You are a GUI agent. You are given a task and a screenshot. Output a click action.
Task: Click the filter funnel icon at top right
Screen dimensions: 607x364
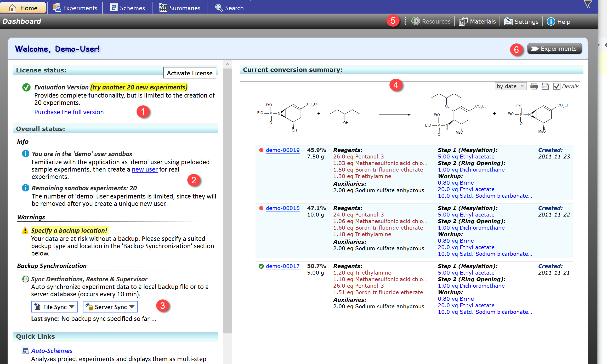click(x=588, y=4)
